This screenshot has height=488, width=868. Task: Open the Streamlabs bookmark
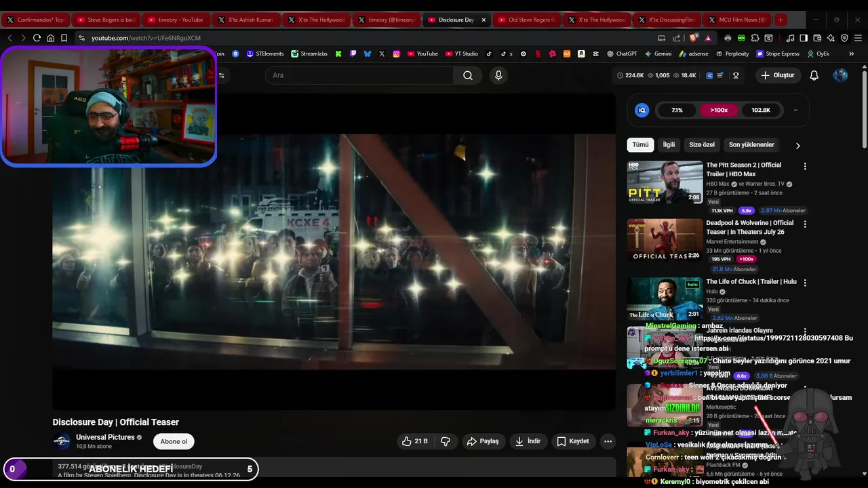(309, 54)
